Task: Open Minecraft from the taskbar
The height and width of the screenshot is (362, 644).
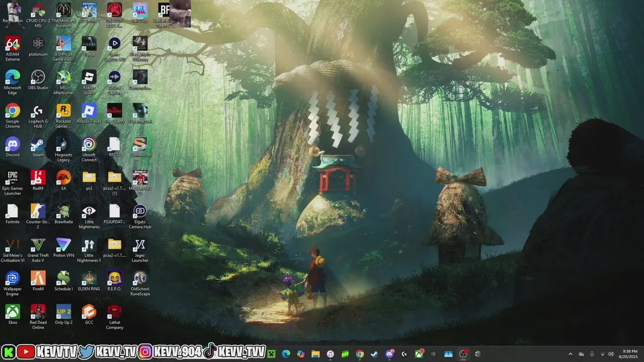Action: 271,354
